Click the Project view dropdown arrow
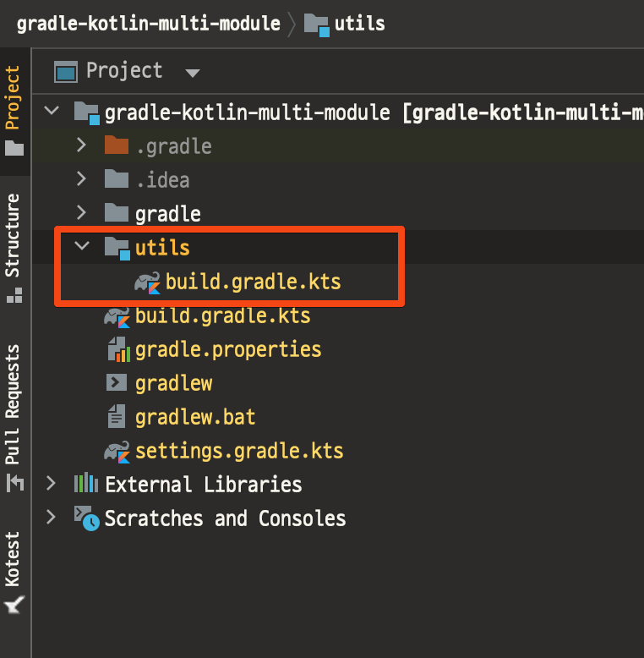Screen dimensions: 644x658 193,74
